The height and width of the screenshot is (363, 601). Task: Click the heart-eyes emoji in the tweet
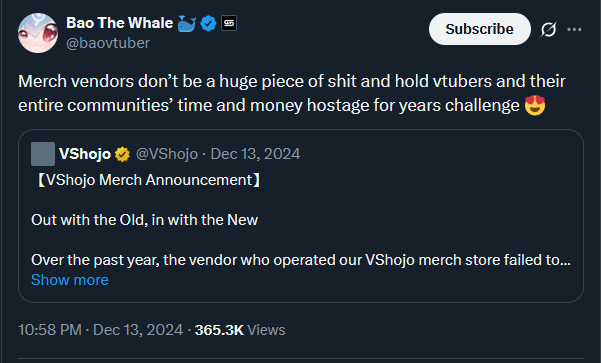tap(535, 105)
